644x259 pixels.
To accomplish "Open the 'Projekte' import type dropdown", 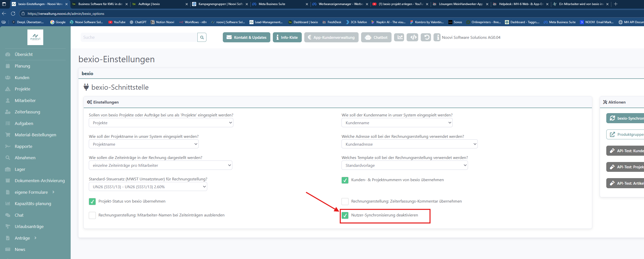I will 161,123.
